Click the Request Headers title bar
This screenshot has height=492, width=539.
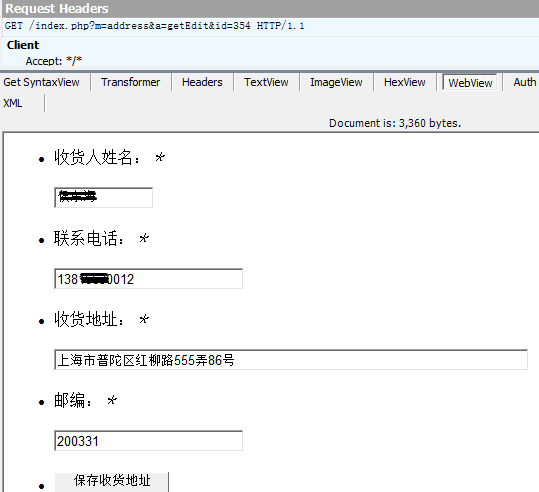[270, 9]
